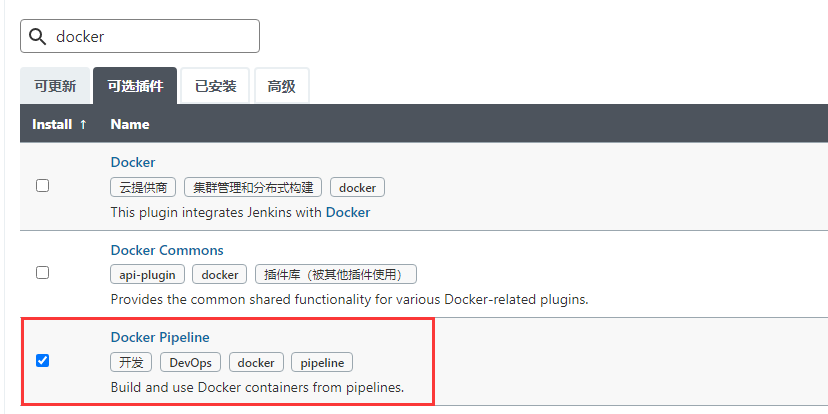Open the Docker Commons plugin link
This screenshot has height=414, width=828.
click(167, 250)
